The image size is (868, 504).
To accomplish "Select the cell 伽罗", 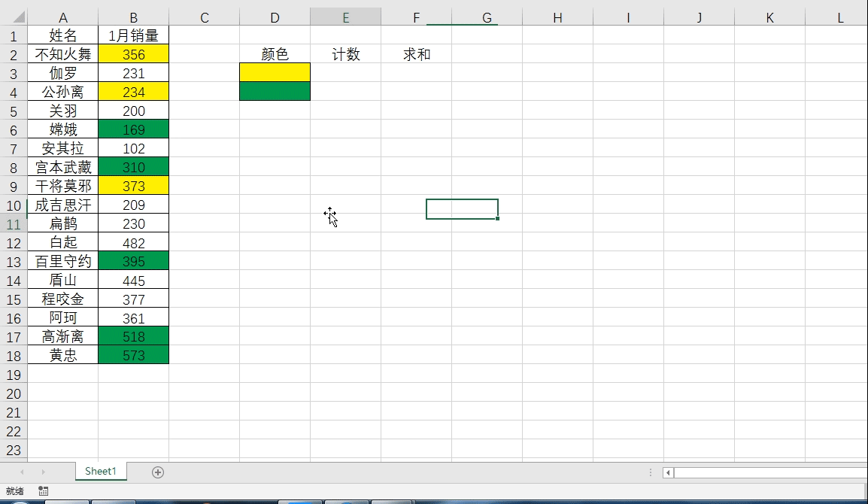I will [x=62, y=73].
